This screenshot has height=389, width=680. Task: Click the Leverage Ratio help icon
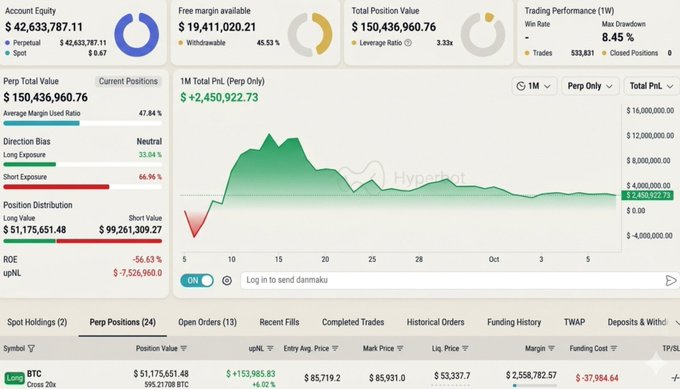[408, 43]
